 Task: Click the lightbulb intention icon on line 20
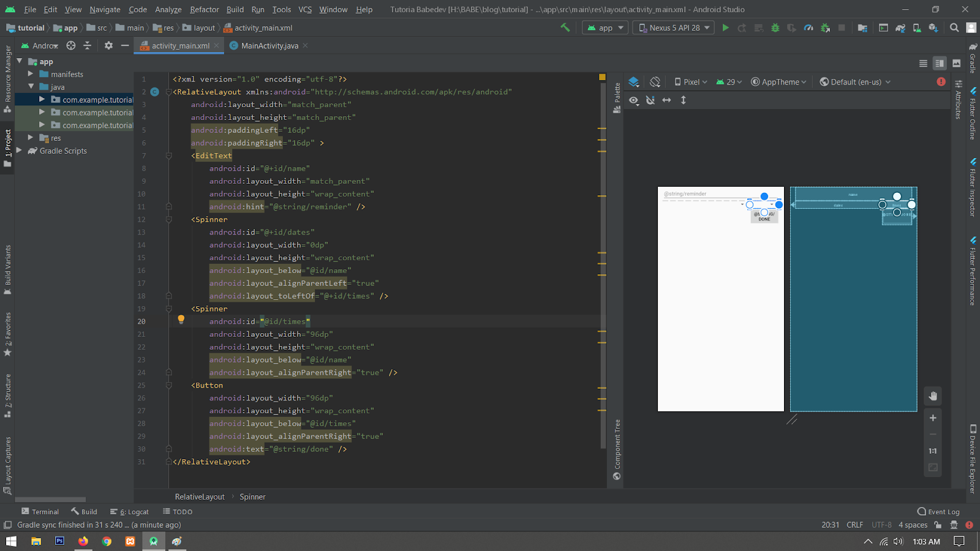coord(181,319)
